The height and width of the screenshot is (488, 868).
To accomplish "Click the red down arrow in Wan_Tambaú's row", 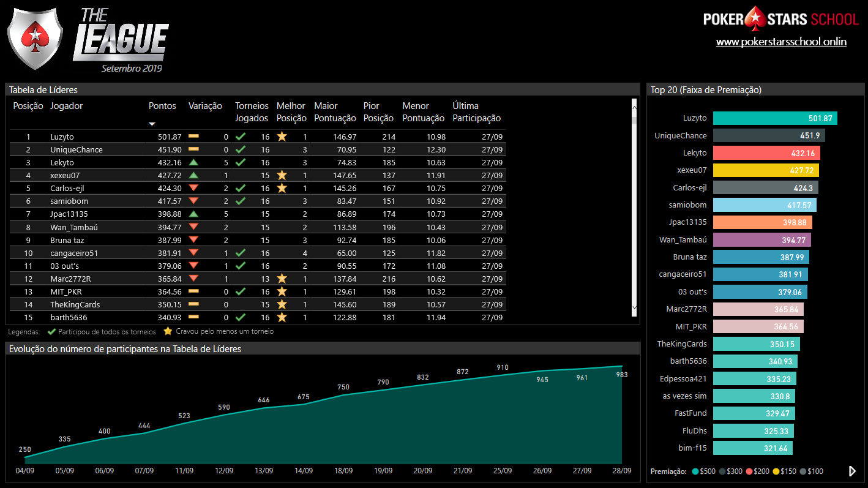I will tap(193, 227).
